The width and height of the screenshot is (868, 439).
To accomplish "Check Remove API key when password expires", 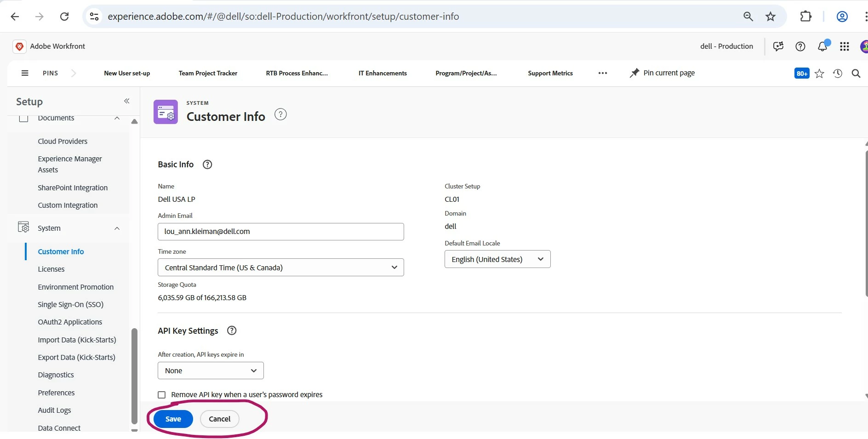I will [x=162, y=395].
